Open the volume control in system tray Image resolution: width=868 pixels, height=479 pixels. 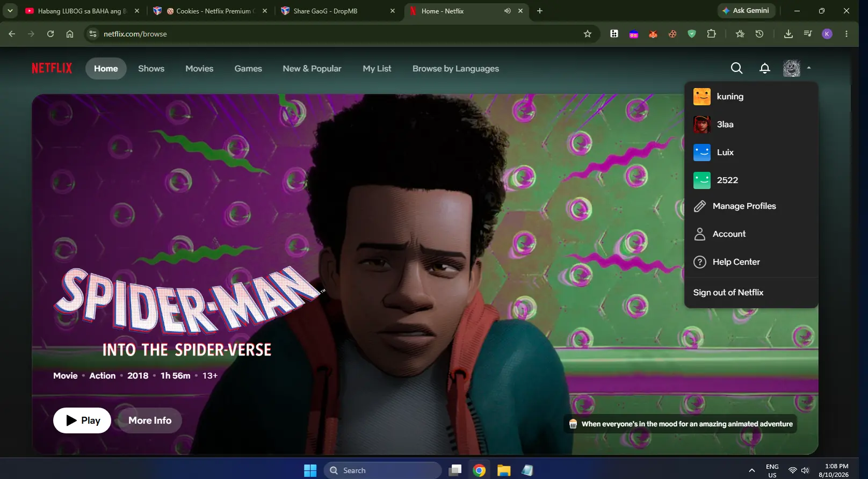click(805, 470)
